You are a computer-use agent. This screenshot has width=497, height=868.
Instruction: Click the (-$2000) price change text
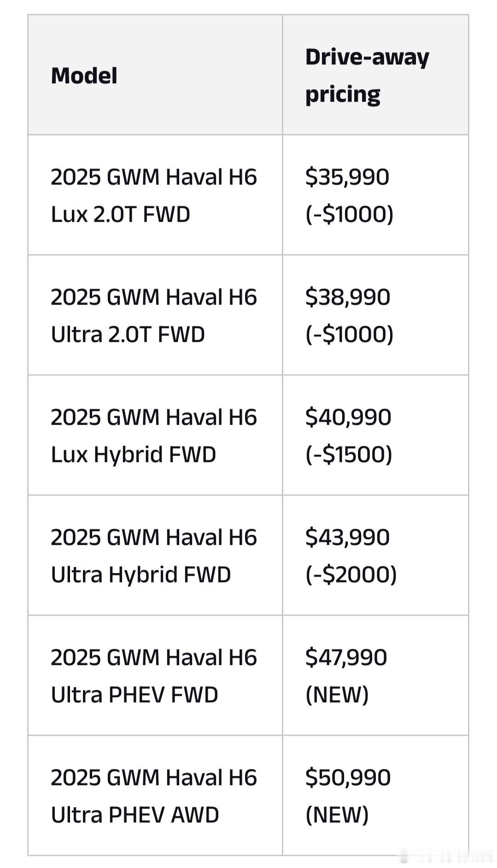click(351, 574)
